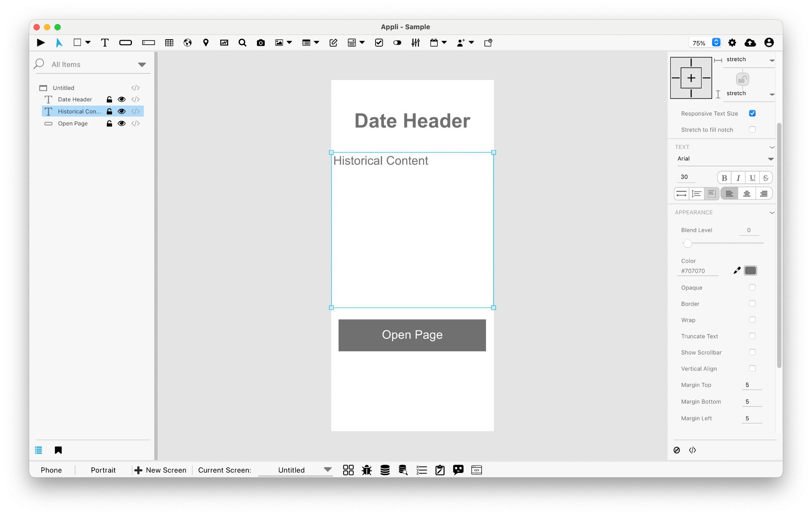
Task: Click the Open Page button
Action: pos(412,335)
